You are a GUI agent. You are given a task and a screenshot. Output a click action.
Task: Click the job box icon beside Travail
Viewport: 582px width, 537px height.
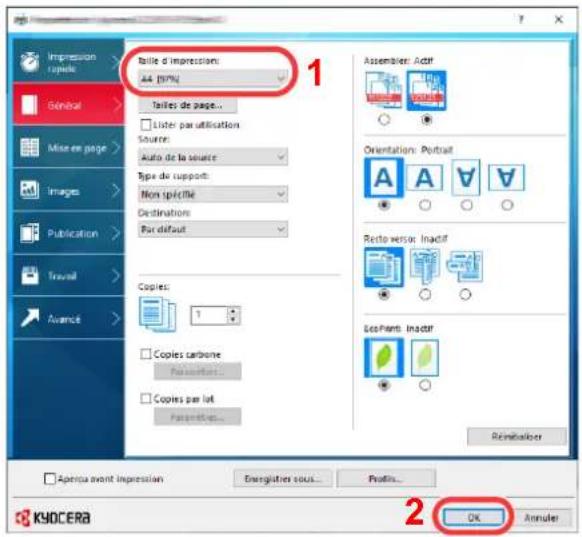(30, 275)
